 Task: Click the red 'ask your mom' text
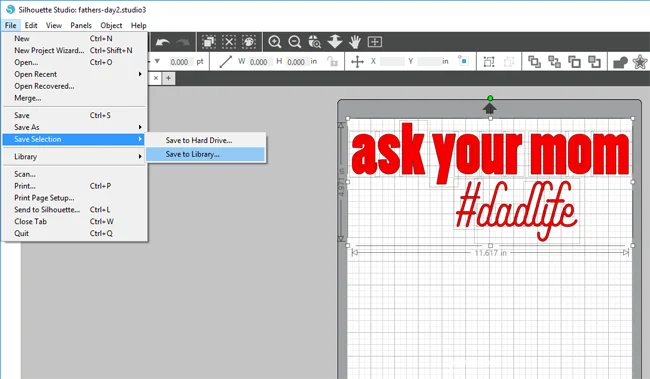[x=490, y=153]
